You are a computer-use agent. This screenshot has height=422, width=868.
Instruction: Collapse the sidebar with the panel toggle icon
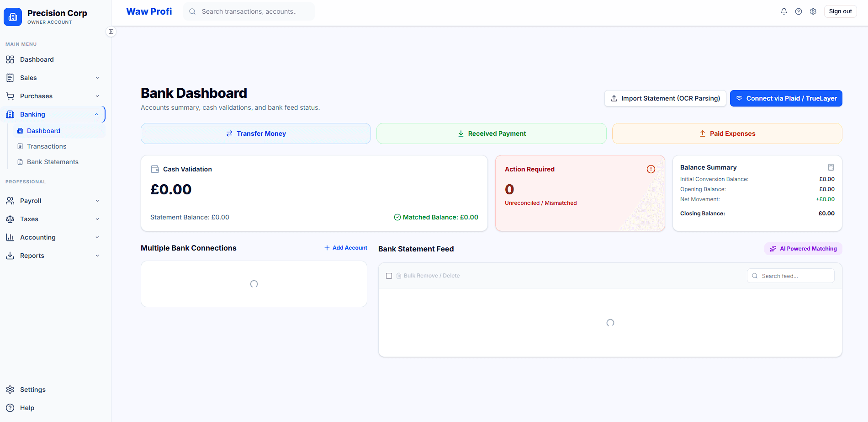click(x=111, y=32)
